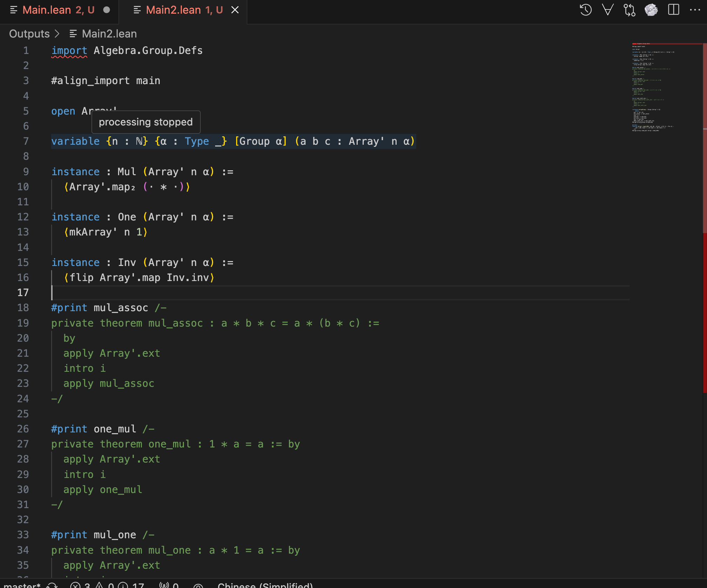Click 'apply one_mul' on line 30
The height and width of the screenshot is (588, 707).
[x=103, y=490]
